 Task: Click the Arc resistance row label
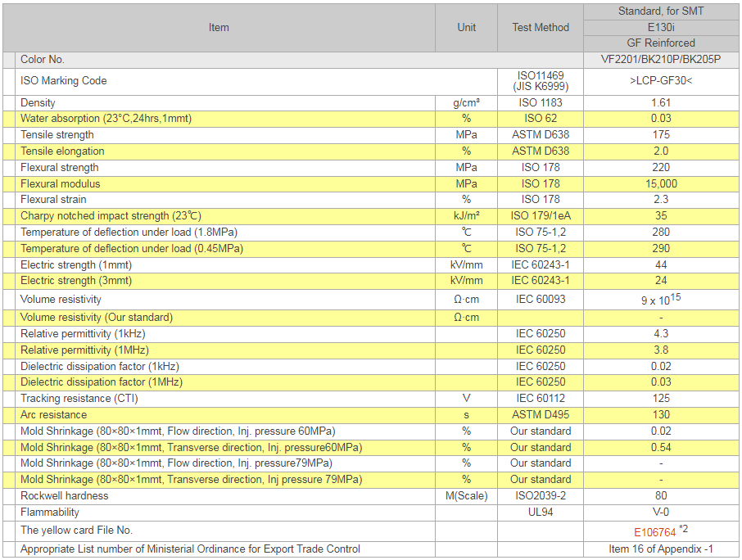pos(55,415)
